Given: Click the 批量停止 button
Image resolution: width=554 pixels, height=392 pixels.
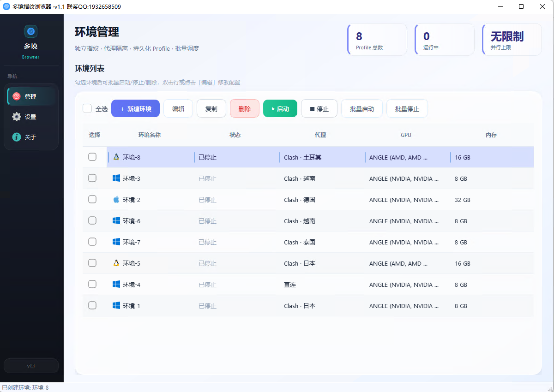Looking at the screenshot, I should tap(407, 108).
